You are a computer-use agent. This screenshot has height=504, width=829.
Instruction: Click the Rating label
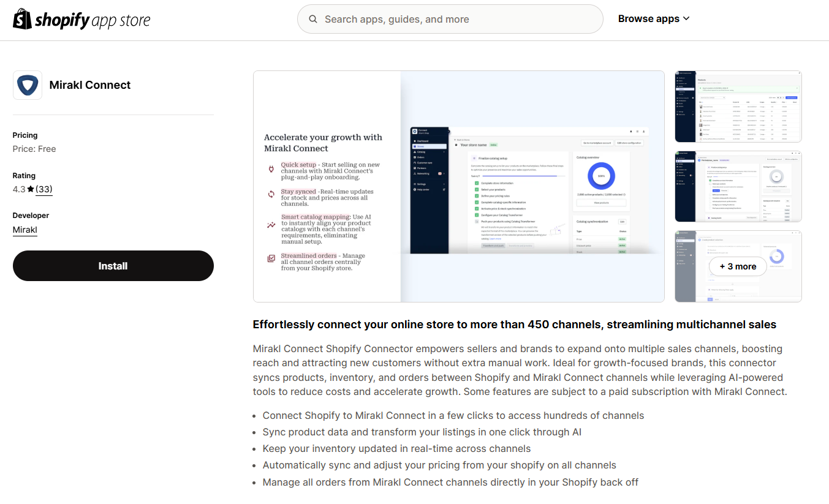point(24,176)
